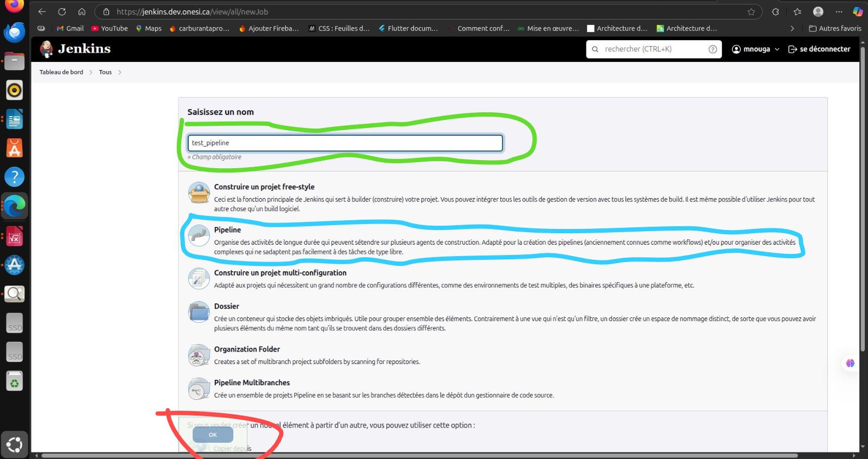Click the item name field with test_pipeline
This screenshot has height=459, width=868.
[x=345, y=143]
